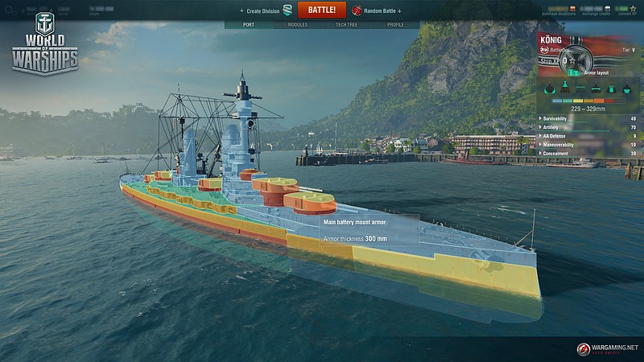This screenshot has height=362, width=644.
Task: Select the third armor section filter icon
Action: tap(580, 88)
